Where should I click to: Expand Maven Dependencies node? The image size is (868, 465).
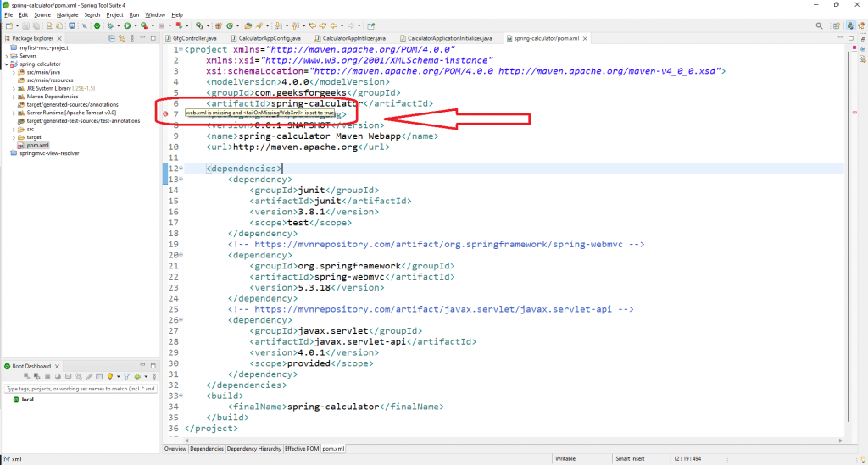(14, 97)
